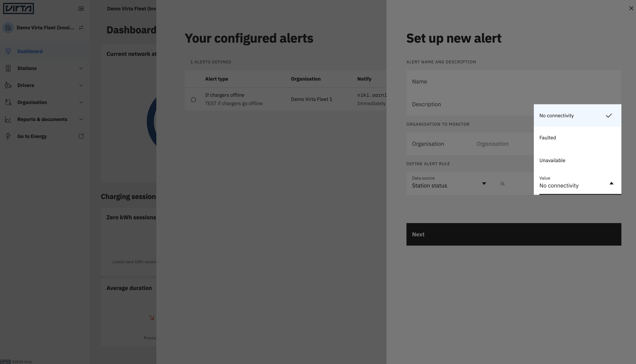Select the No connectivity option
The image size is (636, 364).
577,116
